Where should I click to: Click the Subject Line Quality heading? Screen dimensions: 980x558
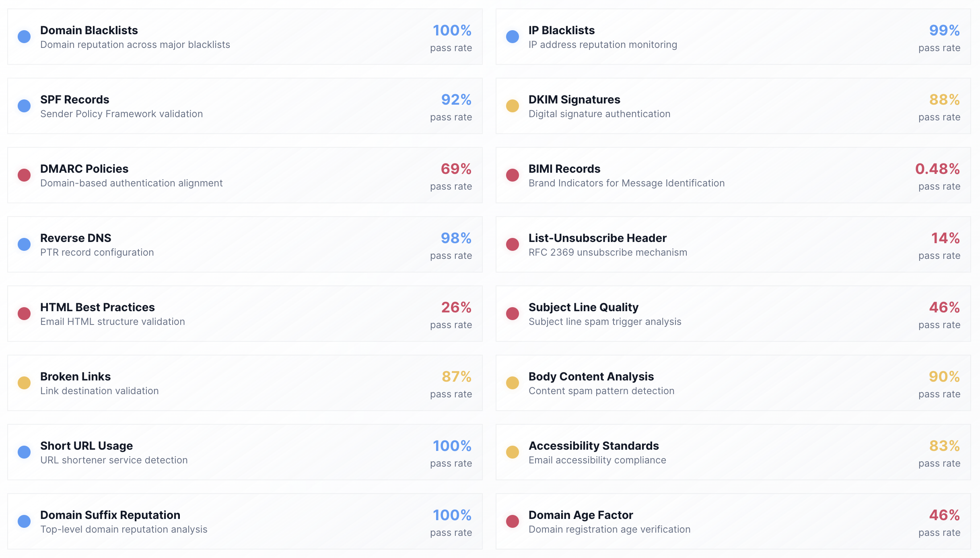pos(583,307)
